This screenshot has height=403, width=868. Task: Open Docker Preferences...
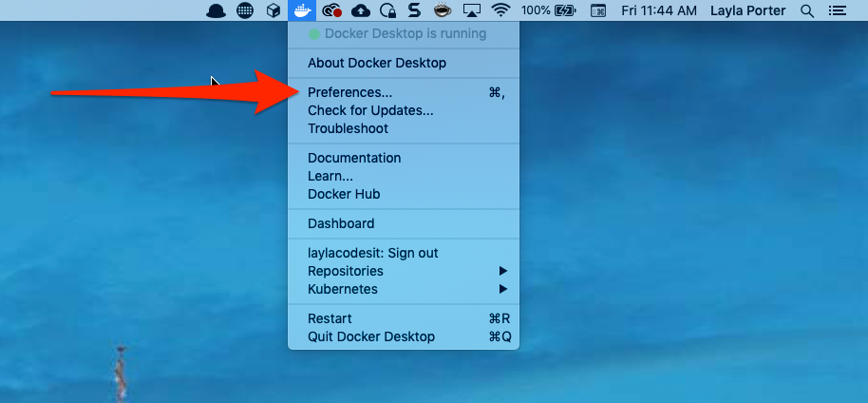click(405, 92)
